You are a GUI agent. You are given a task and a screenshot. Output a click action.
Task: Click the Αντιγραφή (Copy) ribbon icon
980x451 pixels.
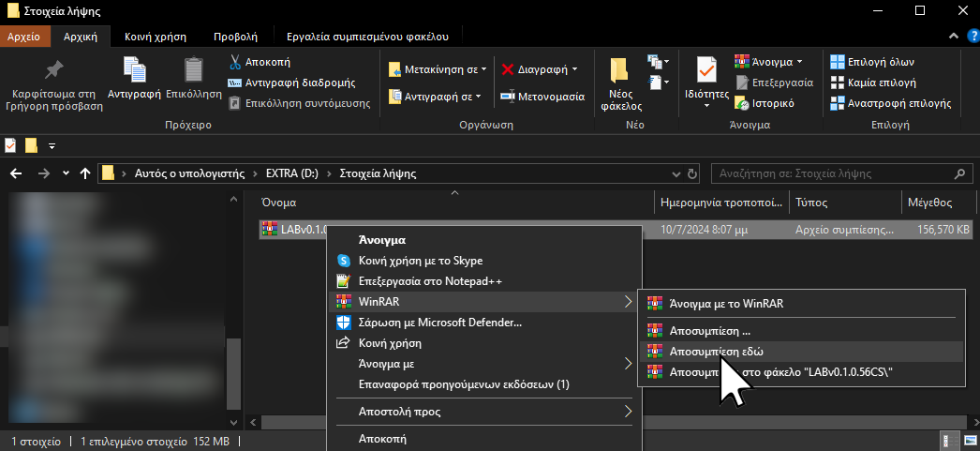click(134, 72)
